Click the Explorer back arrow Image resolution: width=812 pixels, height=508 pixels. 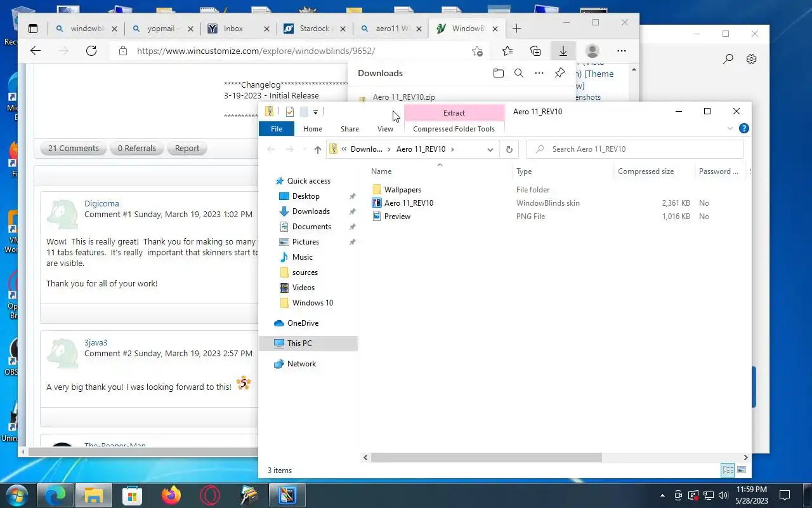[x=271, y=149]
